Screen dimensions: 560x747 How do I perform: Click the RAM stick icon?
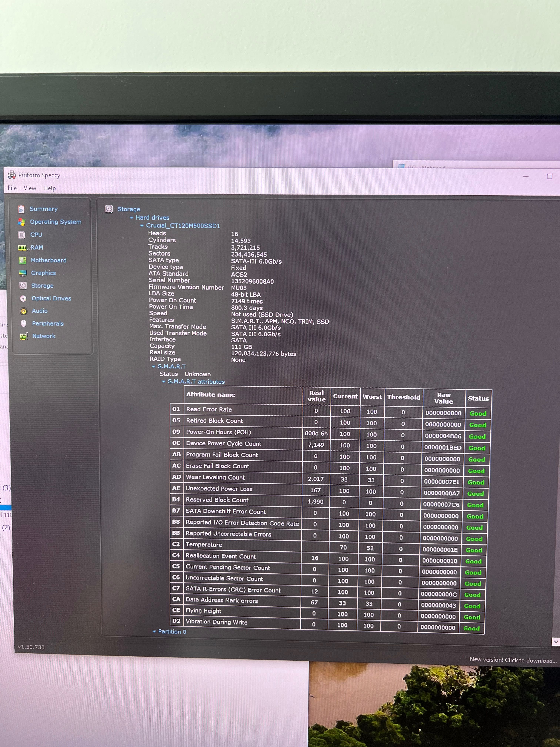tap(22, 248)
